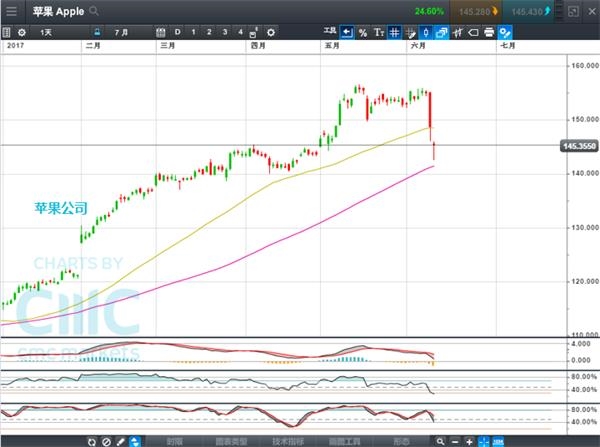Click the clear/cancel circle icon in bottom bar
The image size is (600, 447).
click(106, 442)
